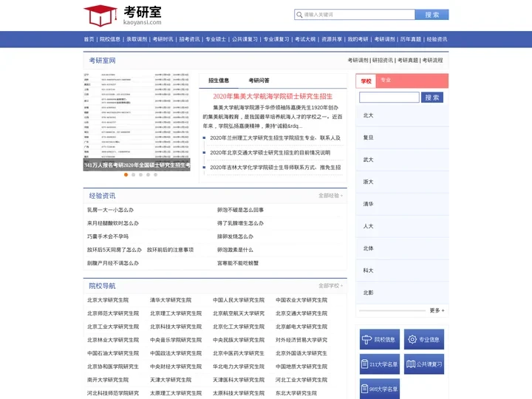Focus the sidebar school search field

pos(389,98)
